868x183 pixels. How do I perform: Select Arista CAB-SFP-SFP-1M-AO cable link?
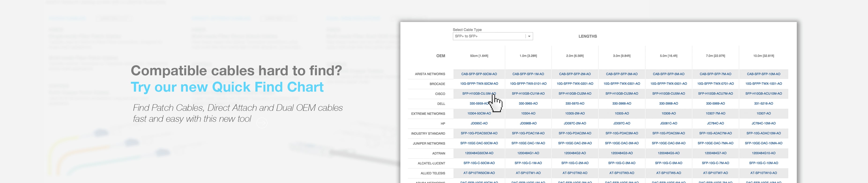point(528,74)
